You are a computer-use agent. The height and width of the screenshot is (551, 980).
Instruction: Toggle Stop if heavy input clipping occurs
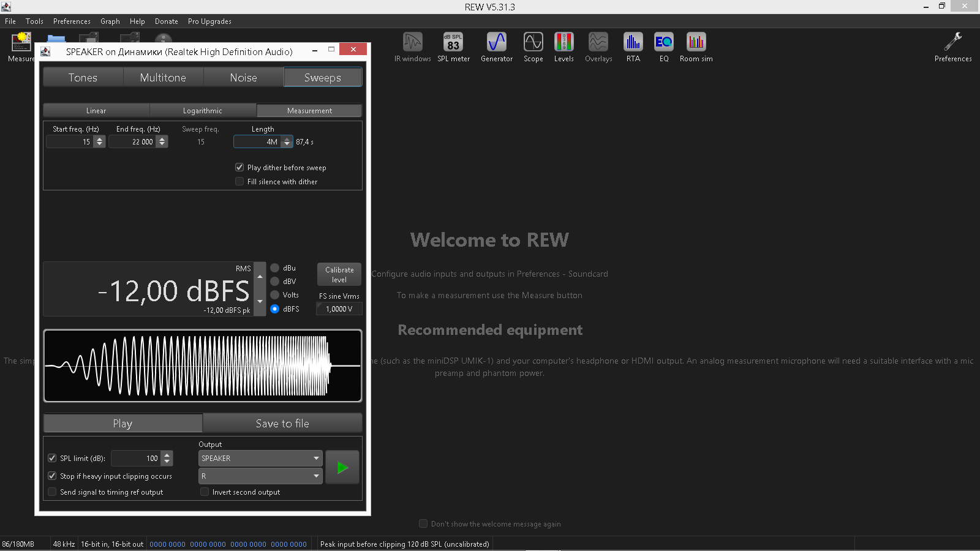click(52, 476)
